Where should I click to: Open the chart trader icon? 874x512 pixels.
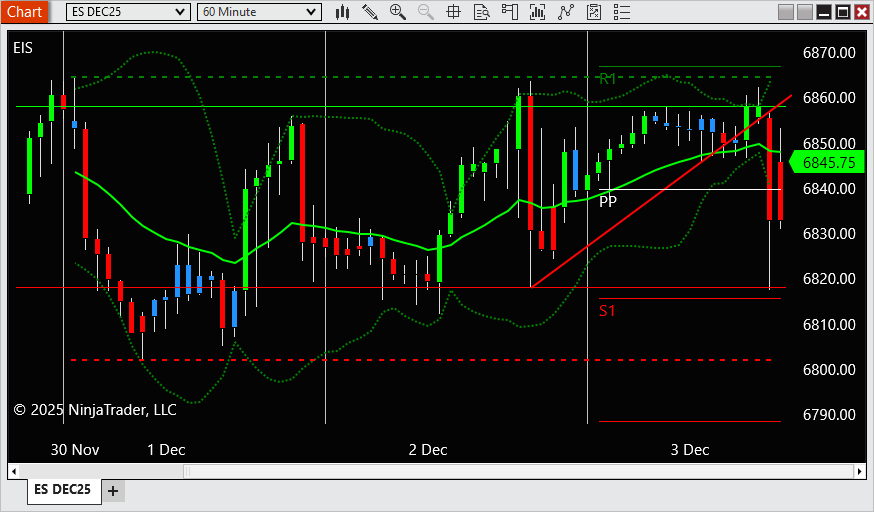(509, 12)
